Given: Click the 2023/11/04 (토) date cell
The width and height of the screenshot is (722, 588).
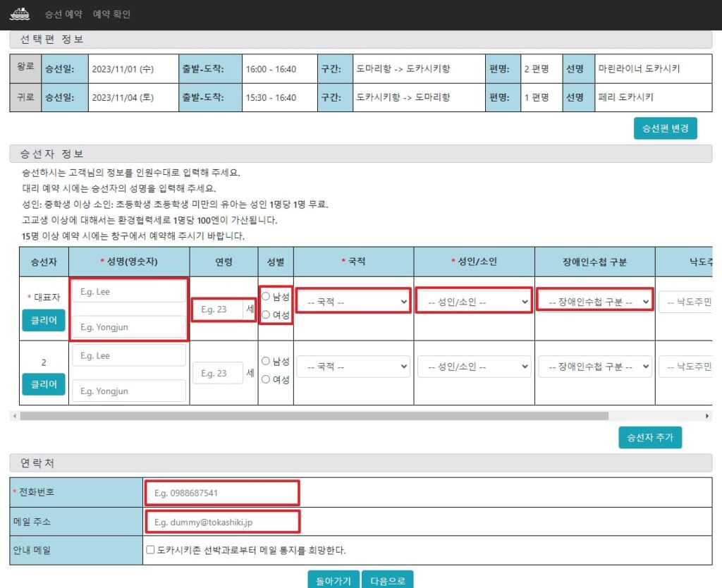Looking at the screenshot, I should pos(133,97).
